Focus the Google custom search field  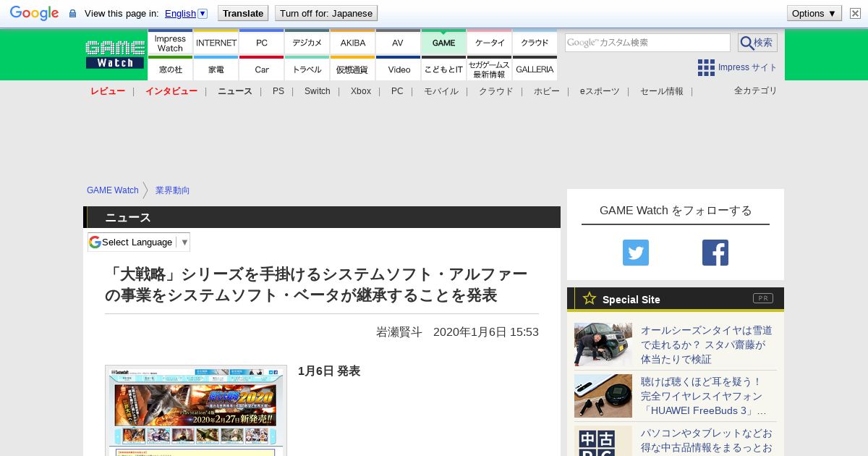(647, 43)
